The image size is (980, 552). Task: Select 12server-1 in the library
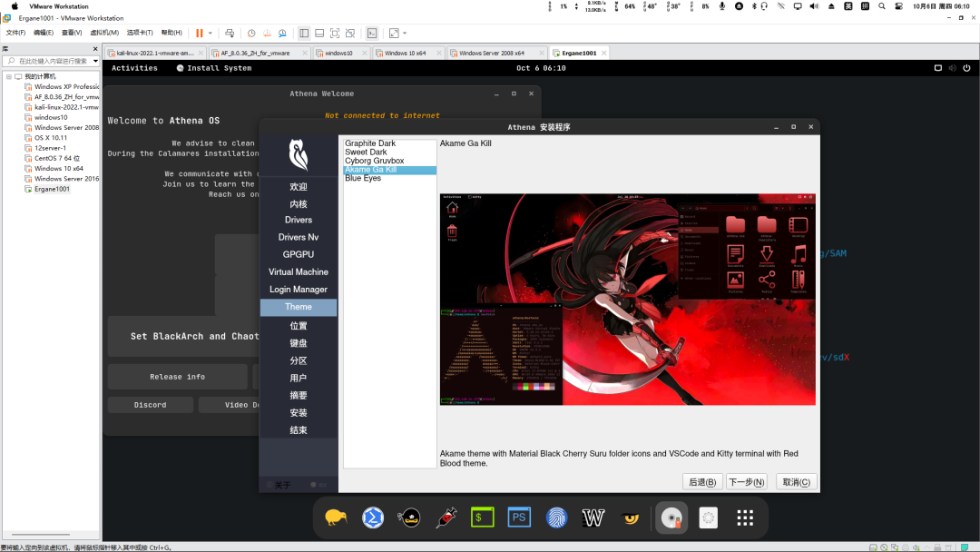click(45, 148)
